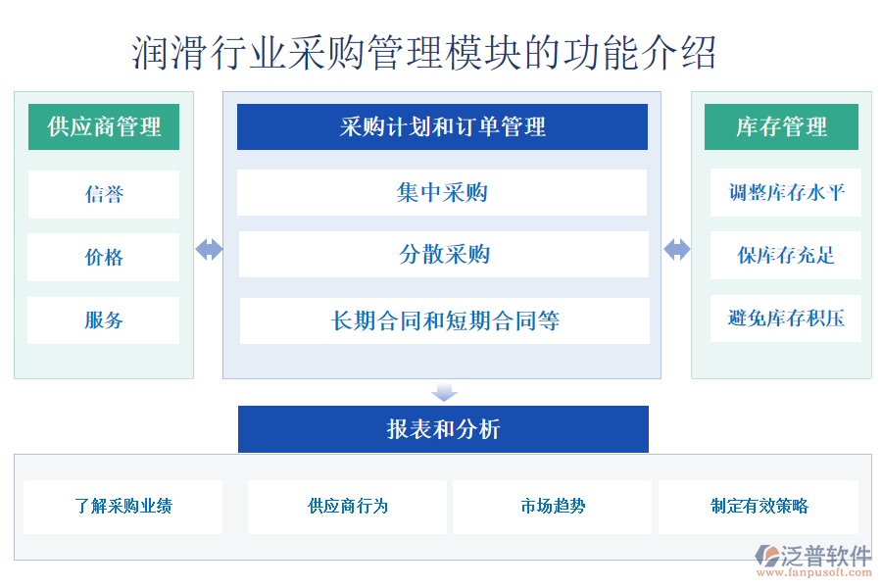Screen dimensions: 882x588
Task: Select the 采购计划和订单管理 header
Action: 442,127
